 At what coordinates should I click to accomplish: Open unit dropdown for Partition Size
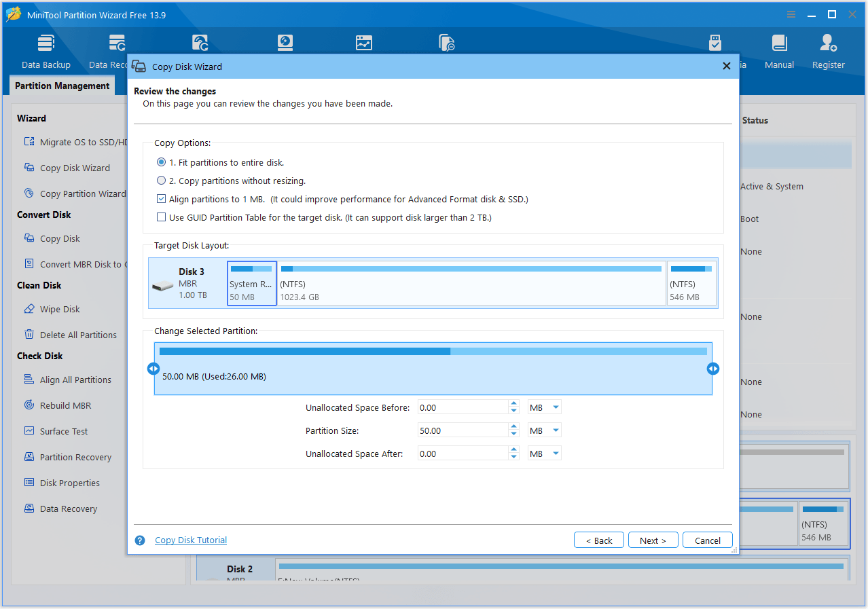545,430
